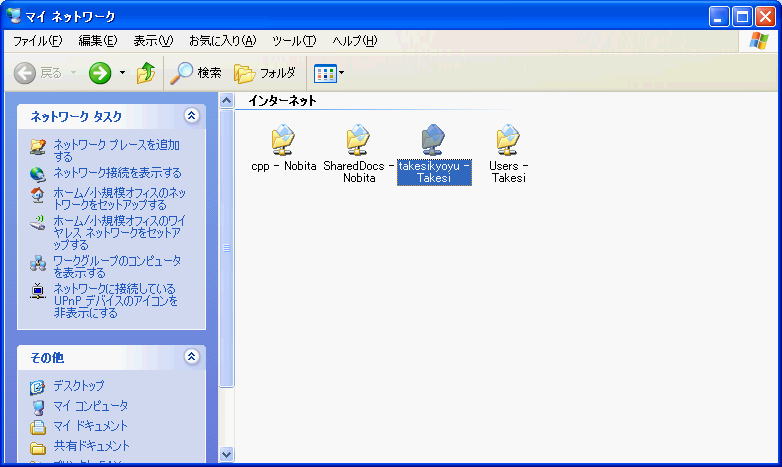Screen dimensions: 782x467
Task: Open the Users - Takesi folder icon
Action: click(508, 140)
